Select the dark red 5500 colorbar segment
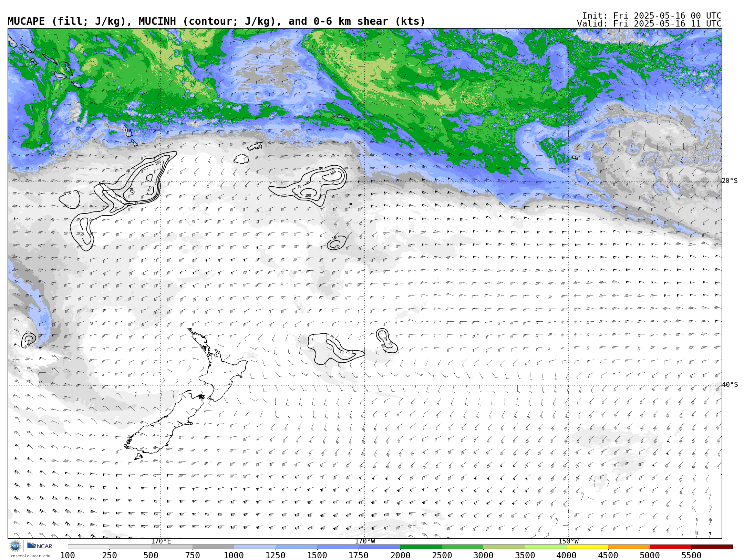Image resolution: width=744 pixels, height=560 pixels. [712, 547]
